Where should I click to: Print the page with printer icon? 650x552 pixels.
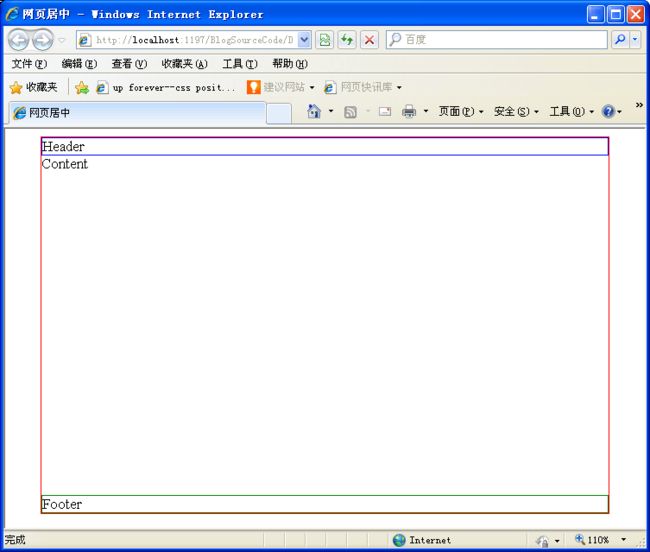tap(409, 111)
